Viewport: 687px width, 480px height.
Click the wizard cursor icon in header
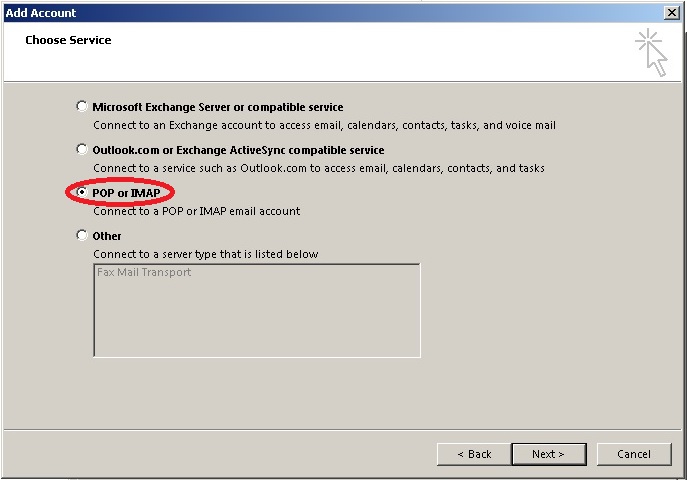pos(652,53)
